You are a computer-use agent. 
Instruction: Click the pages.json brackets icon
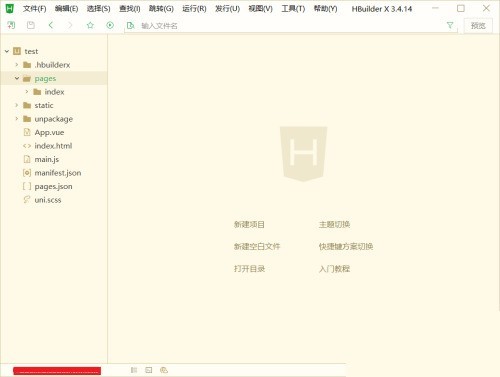tap(27, 186)
